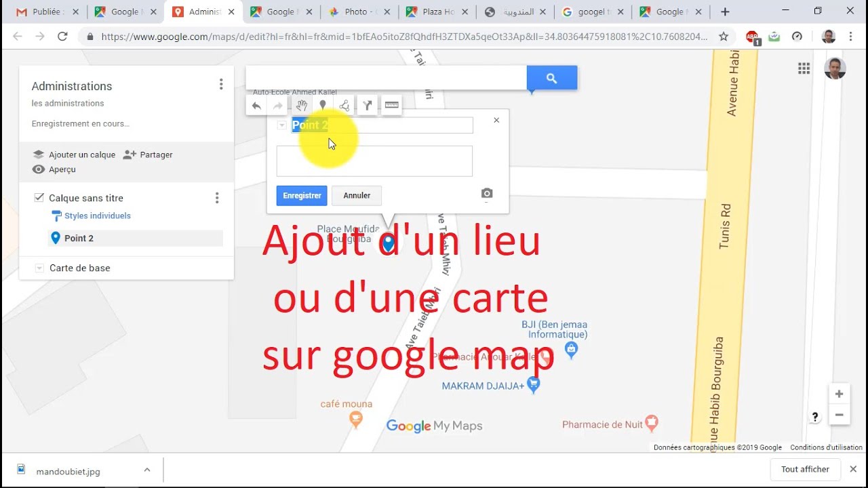Open the Chrome three-dot menu
Image resolution: width=868 pixels, height=488 pixels.
click(x=850, y=37)
